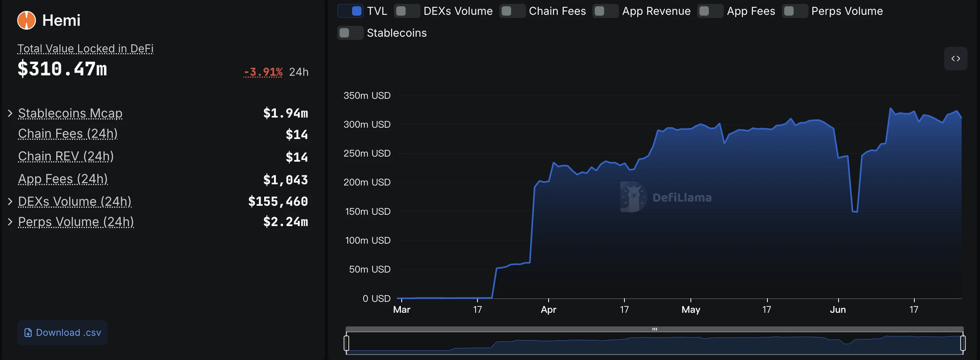Viewport: 980px width, 360px height.
Task: Click the Download .csv button
Action: (63, 333)
